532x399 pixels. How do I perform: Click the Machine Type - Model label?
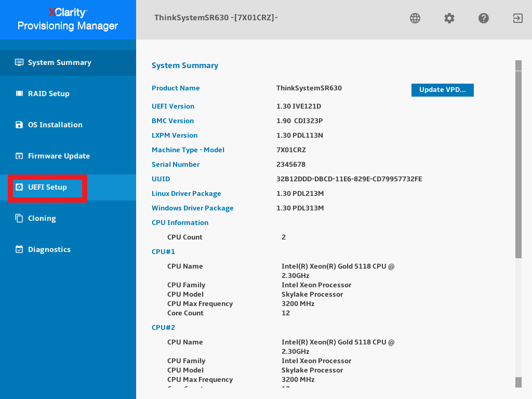point(188,150)
